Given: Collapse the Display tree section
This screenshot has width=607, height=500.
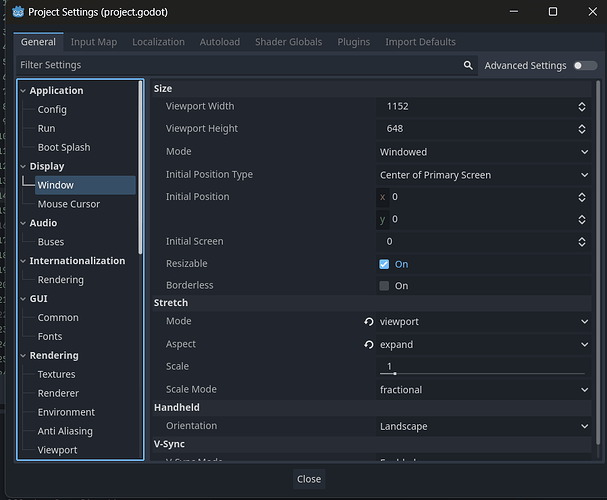Looking at the screenshot, I should point(23,166).
